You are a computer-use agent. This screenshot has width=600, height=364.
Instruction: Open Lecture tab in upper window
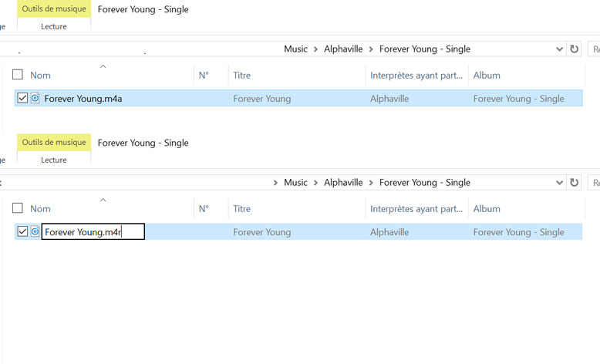[x=54, y=26]
